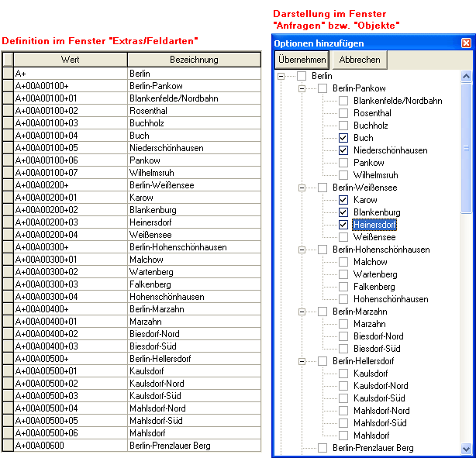Click the cell A+00A00300+02

pyautogui.click(x=71, y=272)
